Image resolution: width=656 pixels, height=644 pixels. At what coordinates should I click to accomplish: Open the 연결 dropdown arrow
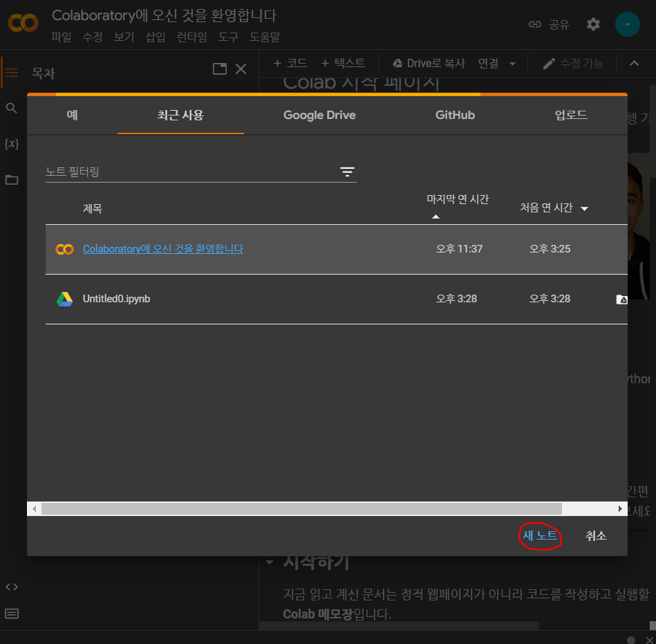[x=512, y=64]
